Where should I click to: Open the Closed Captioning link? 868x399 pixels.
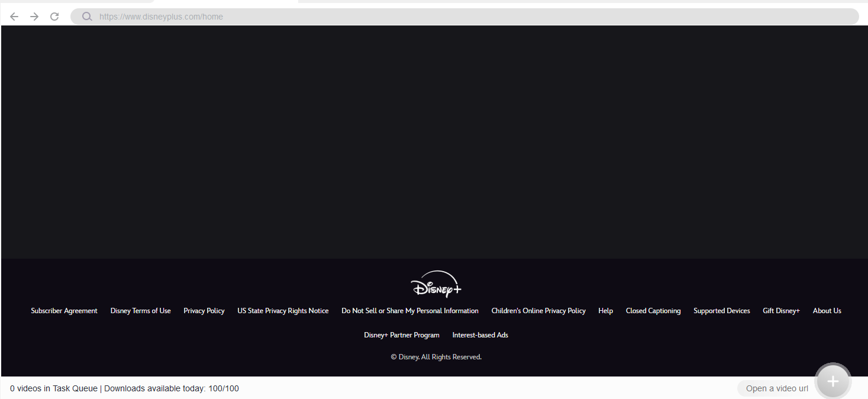point(653,311)
